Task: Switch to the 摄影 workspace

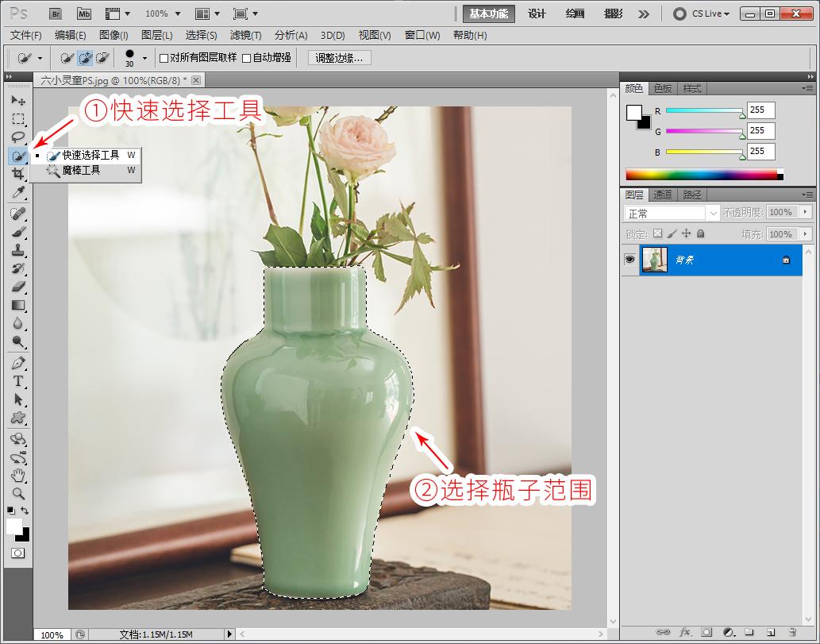Action: (x=614, y=14)
